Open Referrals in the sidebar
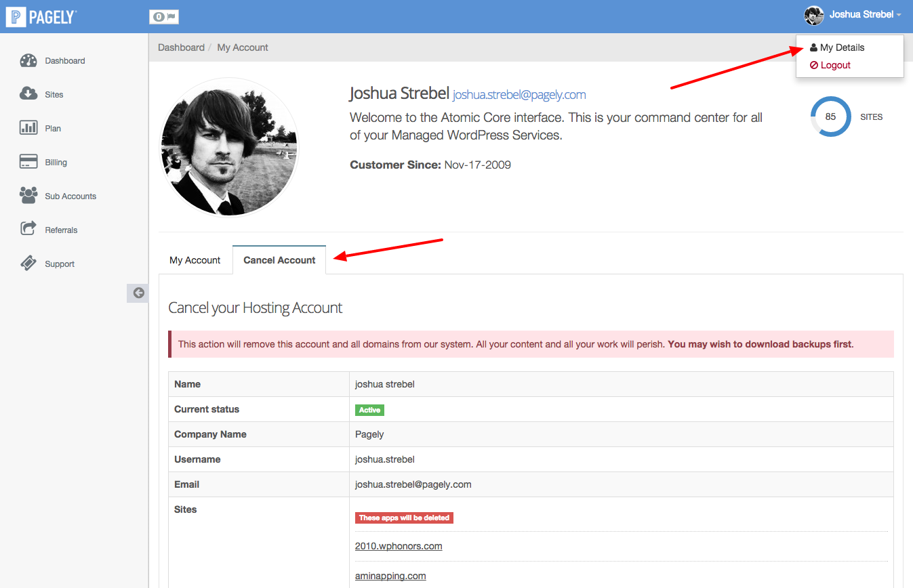The image size is (913, 588). [x=61, y=230]
